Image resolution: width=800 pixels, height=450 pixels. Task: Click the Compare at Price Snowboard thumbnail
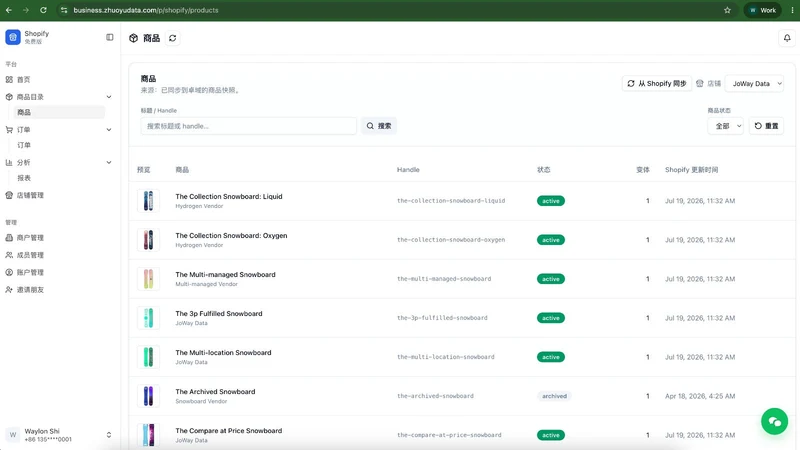pyautogui.click(x=148, y=435)
